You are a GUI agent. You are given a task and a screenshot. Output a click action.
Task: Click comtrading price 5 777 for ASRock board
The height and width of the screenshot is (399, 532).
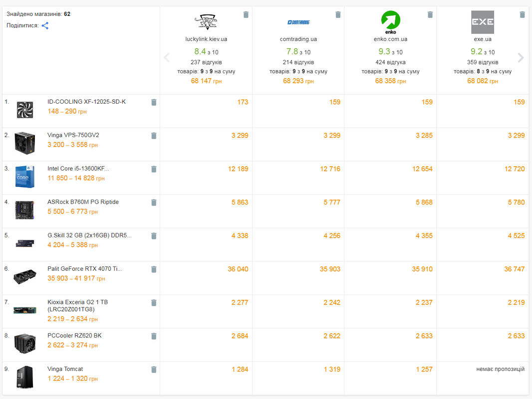[x=332, y=202]
